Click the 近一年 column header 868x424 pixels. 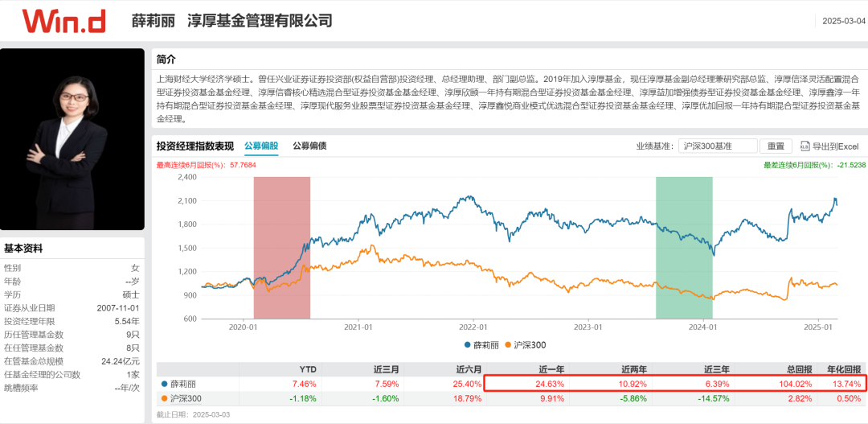point(551,368)
